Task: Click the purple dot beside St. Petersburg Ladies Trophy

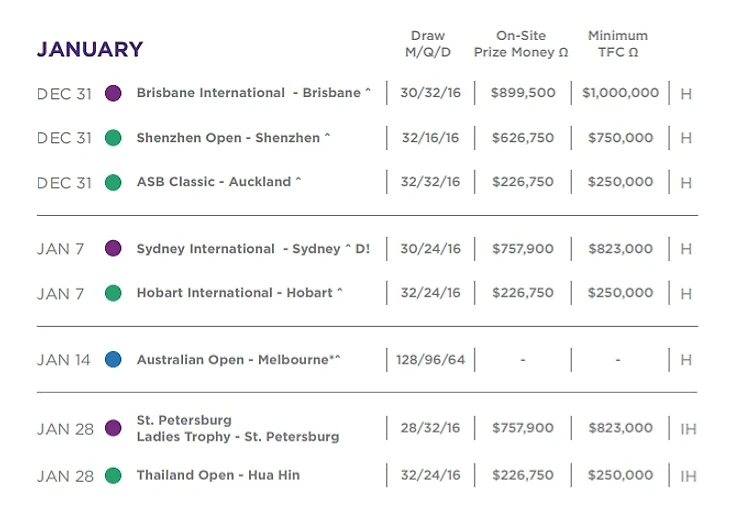Action: click(x=114, y=428)
